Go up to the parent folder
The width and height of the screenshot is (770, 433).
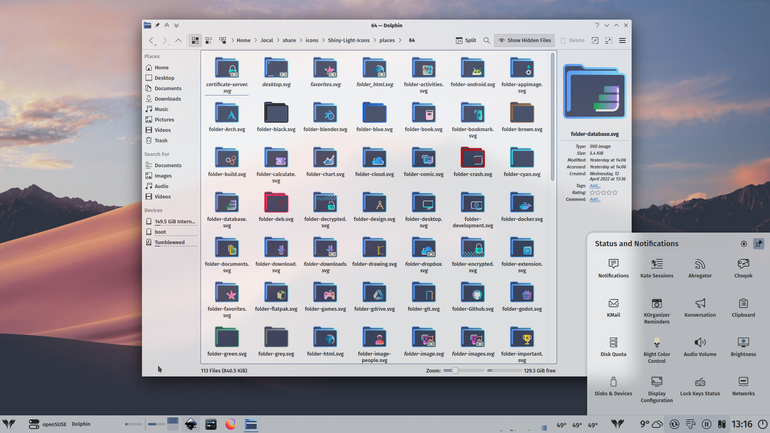[x=179, y=41]
